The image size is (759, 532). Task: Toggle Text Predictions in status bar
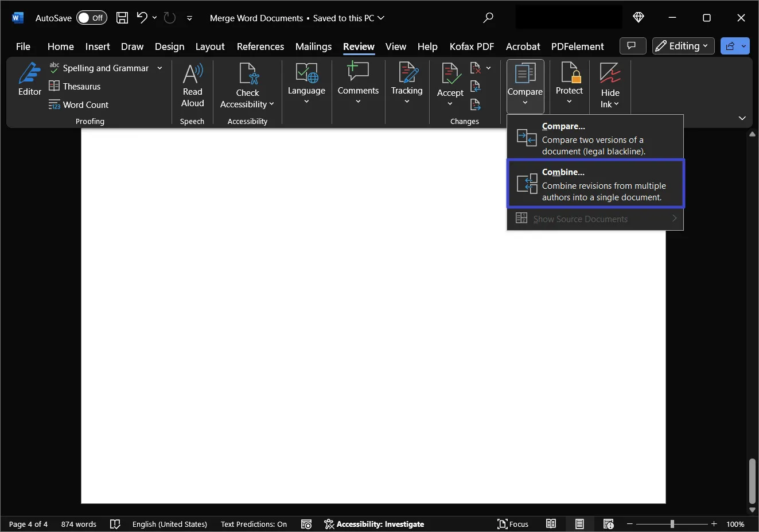click(x=254, y=524)
